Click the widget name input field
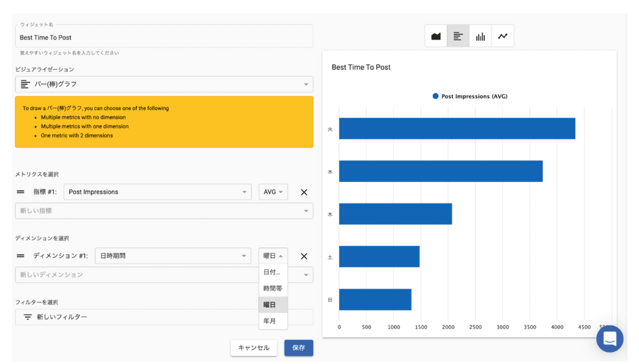639x364 pixels. 164,38
